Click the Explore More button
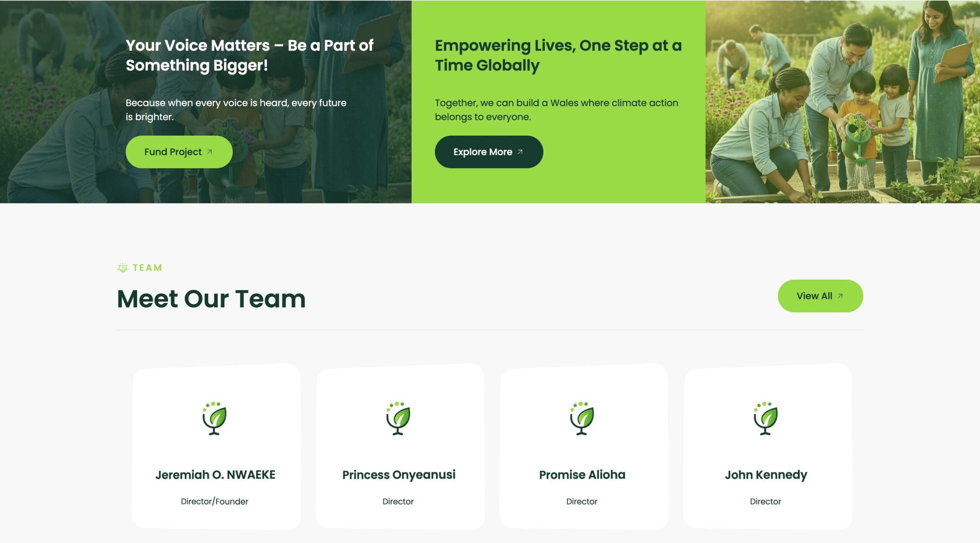 tap(488, 152)
